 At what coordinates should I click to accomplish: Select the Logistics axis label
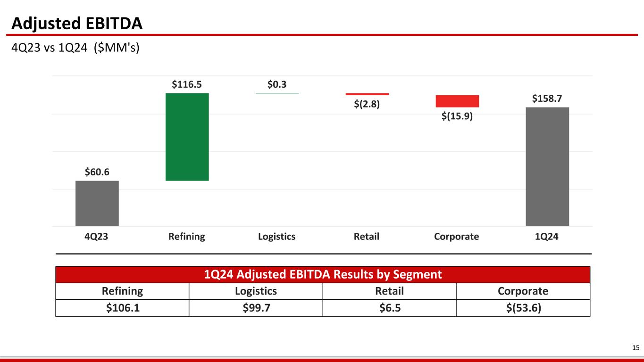point(276,237)
